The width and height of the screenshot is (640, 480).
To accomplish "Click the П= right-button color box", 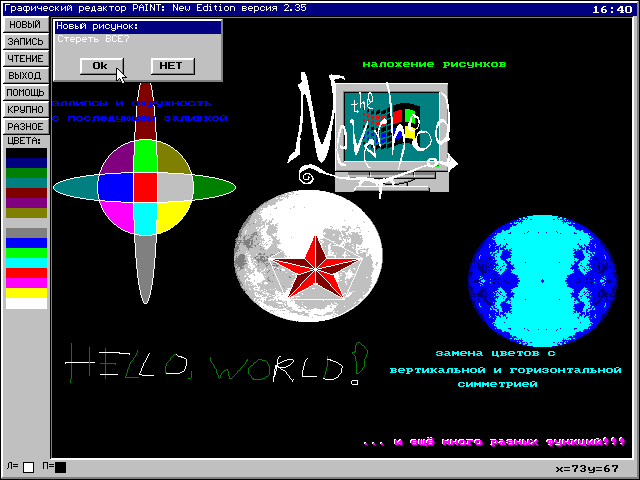I will click(x=60, y=467).
